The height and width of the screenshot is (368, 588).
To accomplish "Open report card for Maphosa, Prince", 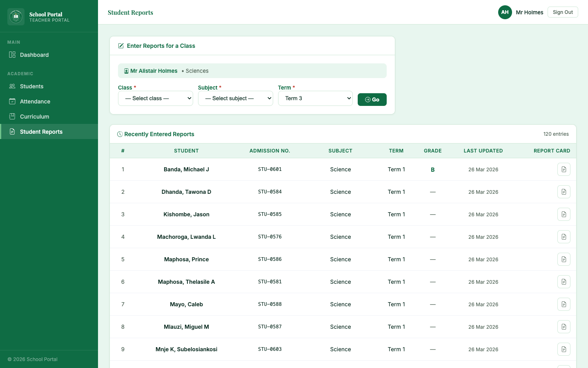I will (x=563, y=259).
